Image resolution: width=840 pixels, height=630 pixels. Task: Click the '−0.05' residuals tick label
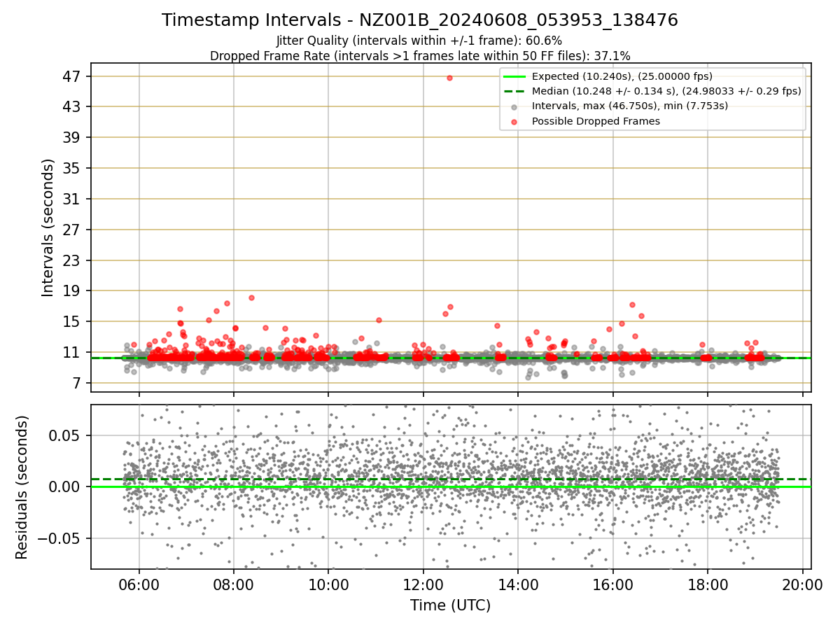[x=60, y=538]
